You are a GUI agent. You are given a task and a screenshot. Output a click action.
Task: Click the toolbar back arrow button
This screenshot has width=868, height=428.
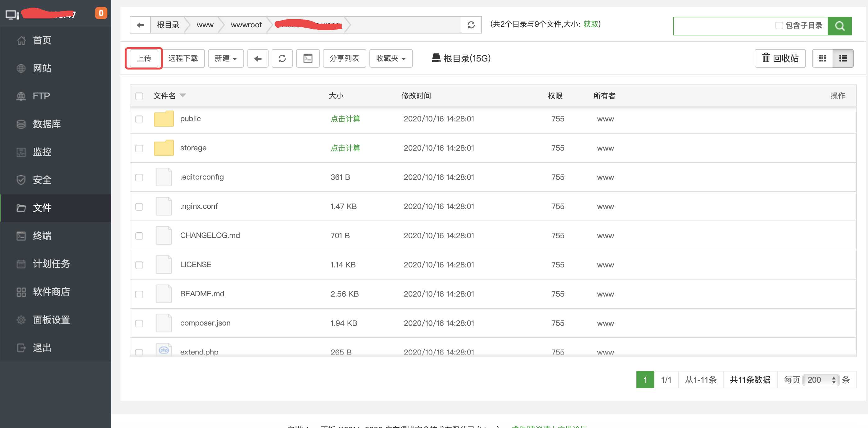pyautogui.click(x=258, y=59)
